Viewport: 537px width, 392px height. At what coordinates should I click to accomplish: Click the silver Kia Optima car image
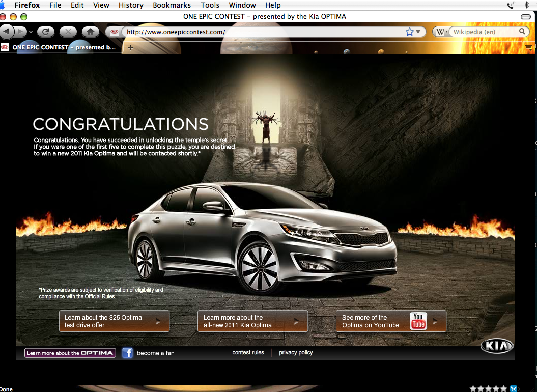pos(262,238)
